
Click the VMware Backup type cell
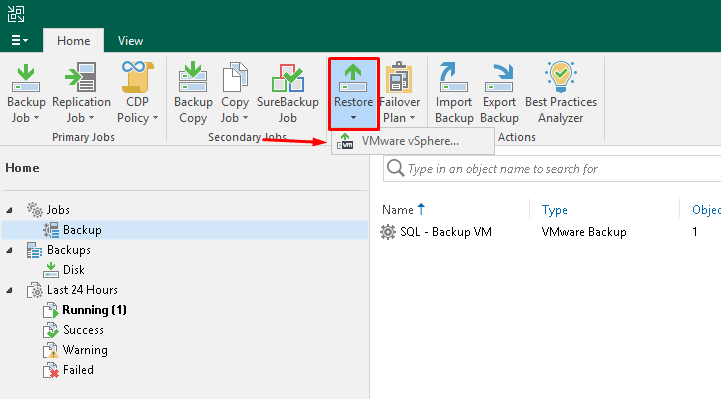[584, 232]
